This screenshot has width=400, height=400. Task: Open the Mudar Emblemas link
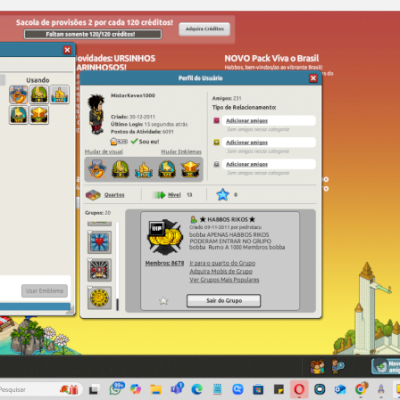[x=181, y=152]
